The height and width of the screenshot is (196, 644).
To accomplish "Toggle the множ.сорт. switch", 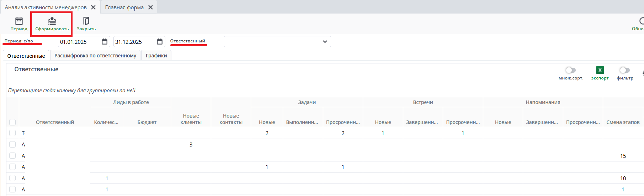I will (x=570, y=70).
